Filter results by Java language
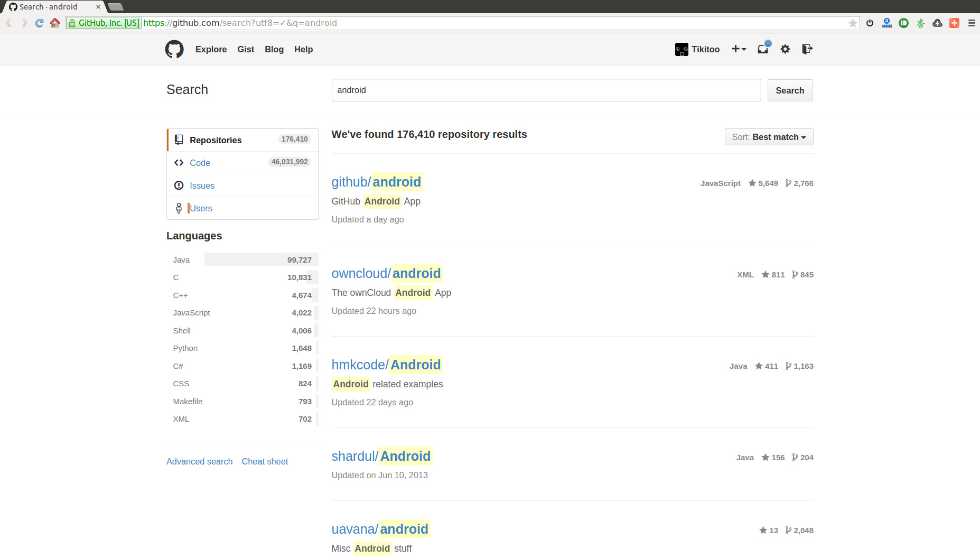The width and height of the screenshot is (980, 558). 242,260
